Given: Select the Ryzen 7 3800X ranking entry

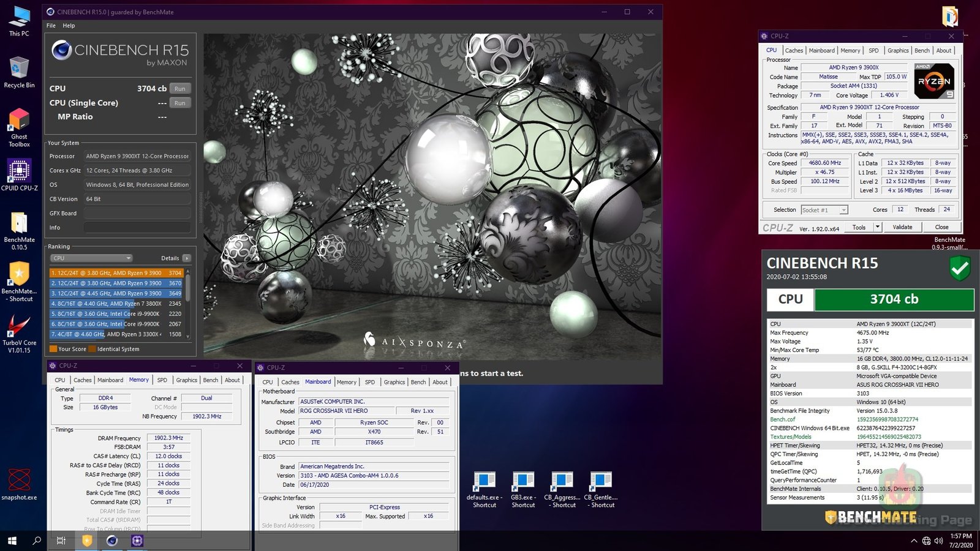Looking at the screenshot, I should click(116, 304).
